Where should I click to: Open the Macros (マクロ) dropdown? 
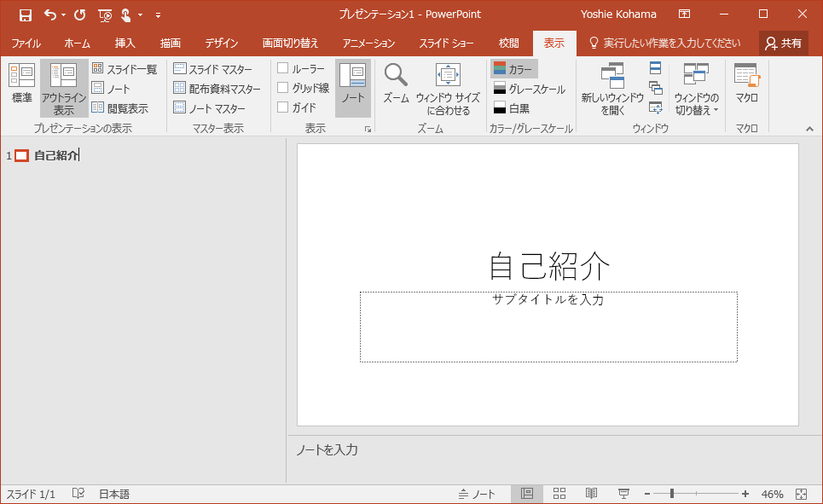(x=746, y=84)
